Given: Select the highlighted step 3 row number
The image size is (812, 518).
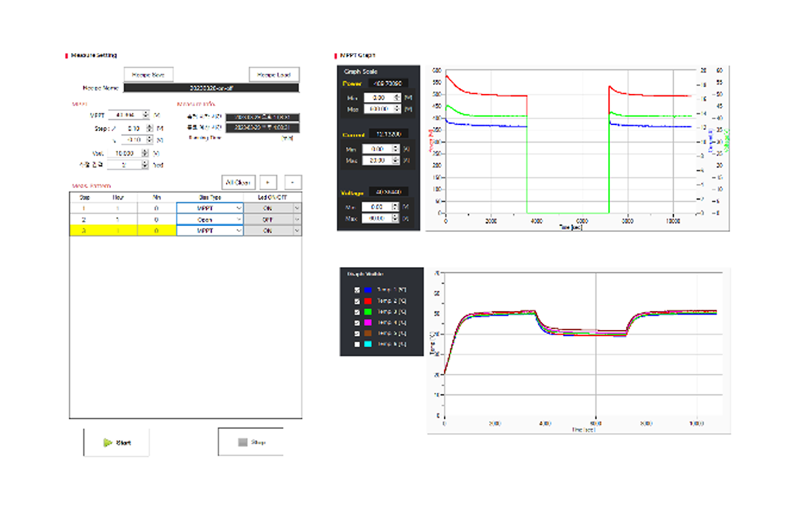Looking at the screenshot, I should [x=85, y=231].
